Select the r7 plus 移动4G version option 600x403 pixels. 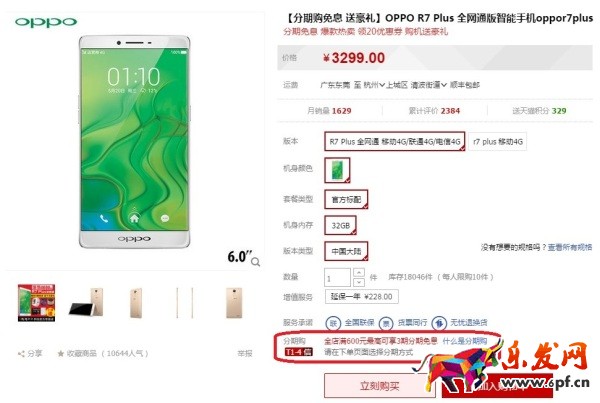click(x=497, y=142)
